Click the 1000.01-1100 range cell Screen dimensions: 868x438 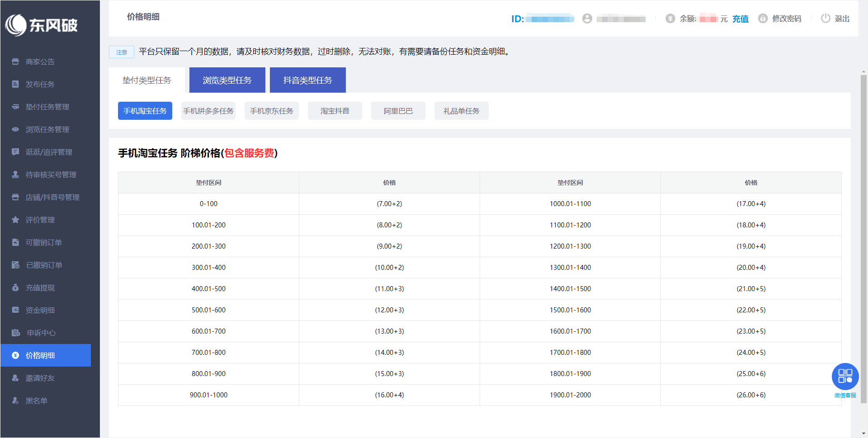click(570, 204)
